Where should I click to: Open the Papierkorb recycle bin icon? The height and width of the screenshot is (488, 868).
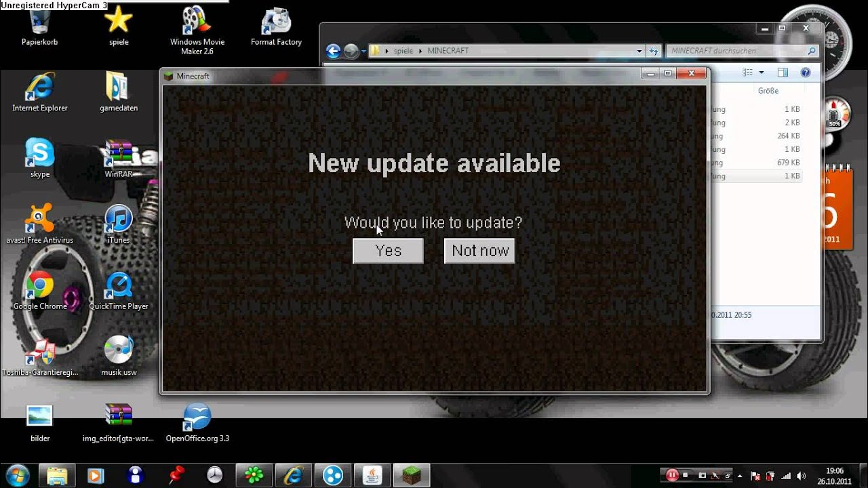click(x=39, y=27)
